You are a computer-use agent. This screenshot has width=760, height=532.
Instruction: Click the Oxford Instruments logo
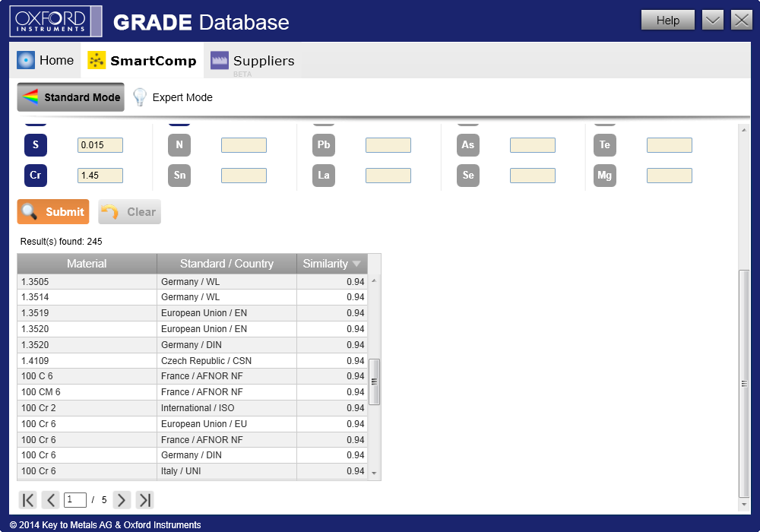[55, 21]
